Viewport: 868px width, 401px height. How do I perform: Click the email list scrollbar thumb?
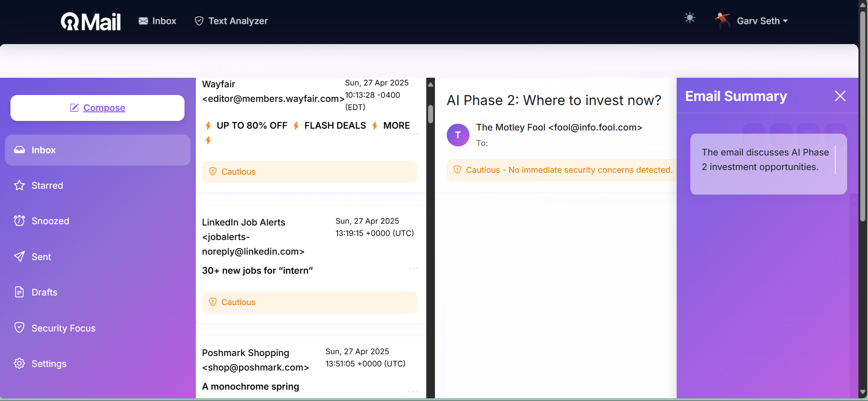(x=430, y=114)
